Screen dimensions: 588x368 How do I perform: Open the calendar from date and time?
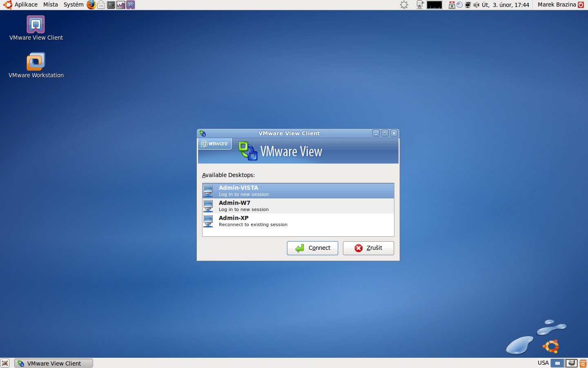(x=506, y=5)
